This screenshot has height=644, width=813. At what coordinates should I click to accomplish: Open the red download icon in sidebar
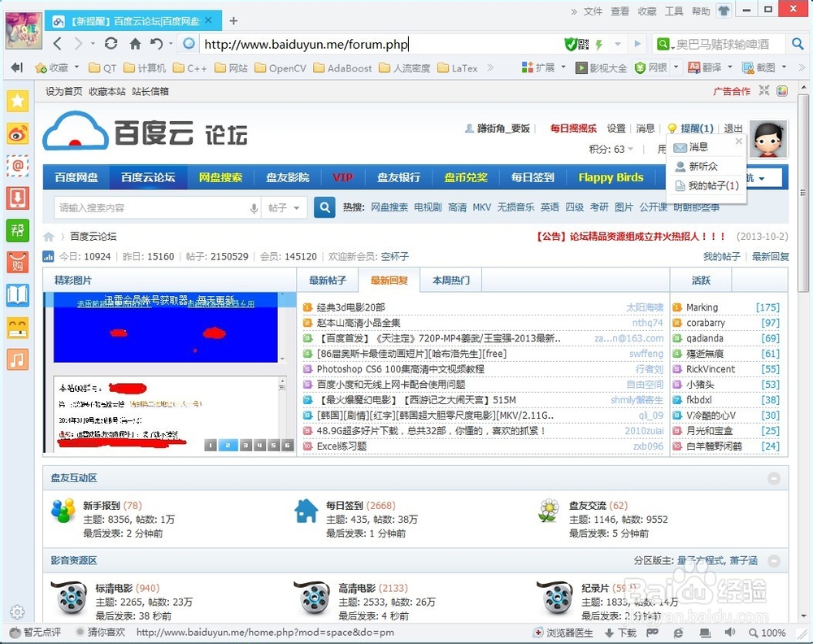[x=18, y=198]
